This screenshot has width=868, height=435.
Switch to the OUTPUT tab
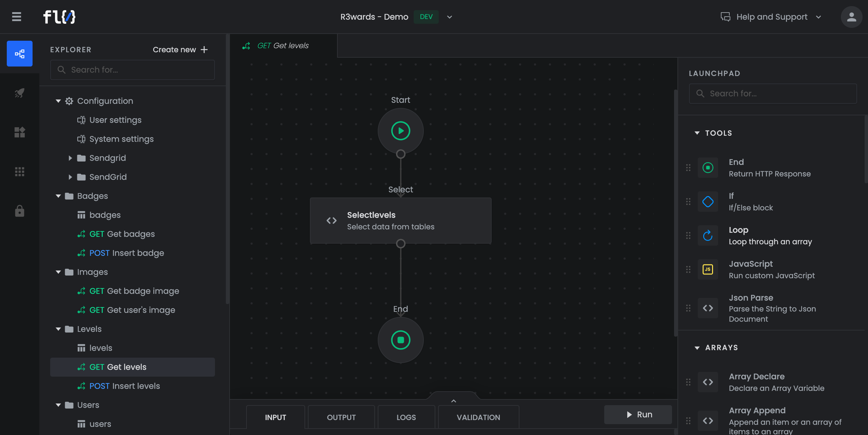pyautogui.click(x=341, y=417)
